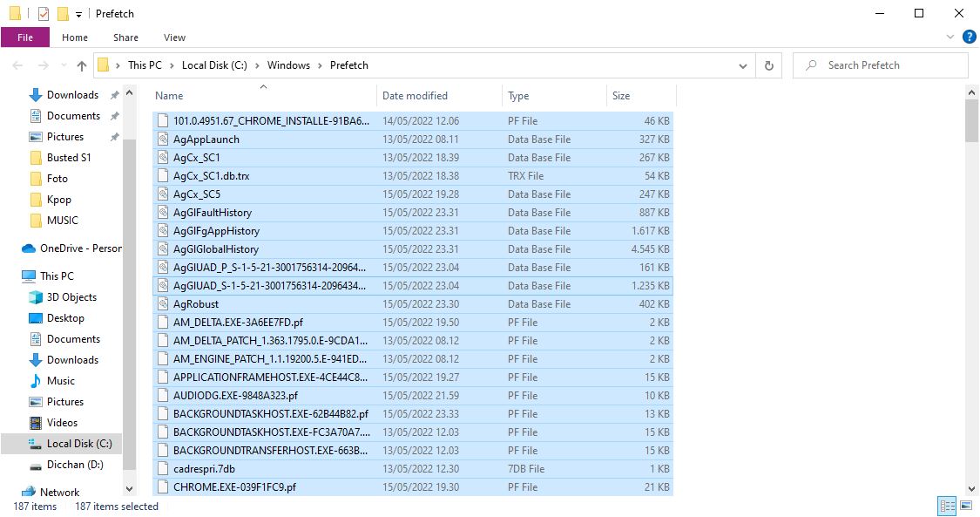This screenshot has height=517, width=980.
Task: Click the Refresh button in address bar
Action: click(768, 65)
